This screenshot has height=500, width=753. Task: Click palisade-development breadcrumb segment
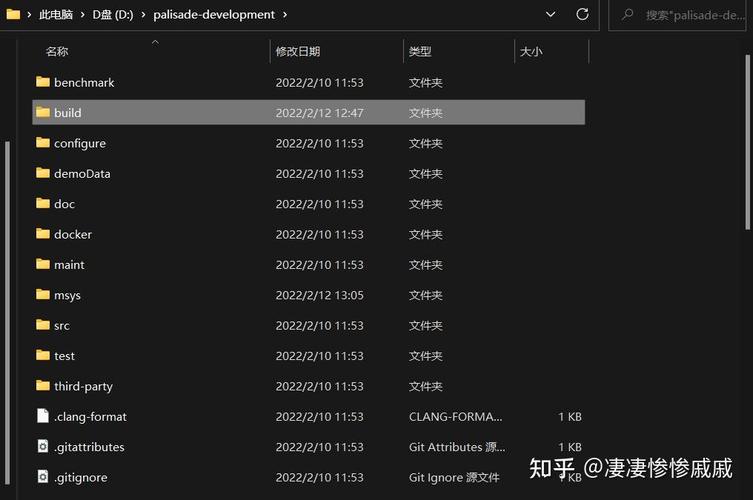tap(214, 15)
